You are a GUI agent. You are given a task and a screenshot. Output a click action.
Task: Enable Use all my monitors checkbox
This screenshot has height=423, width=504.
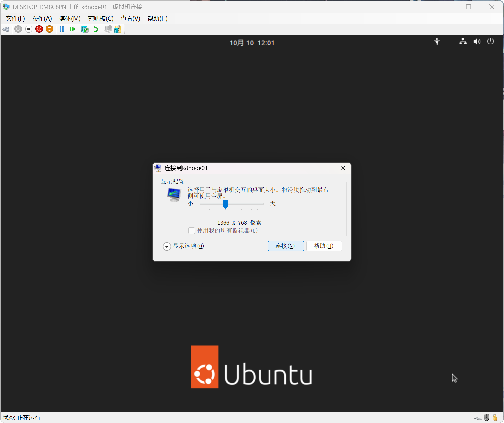click(x=192, y=231)
